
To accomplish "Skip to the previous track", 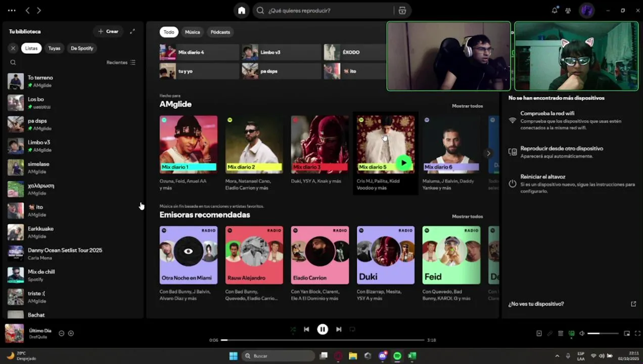I will (x=306, y=329).
